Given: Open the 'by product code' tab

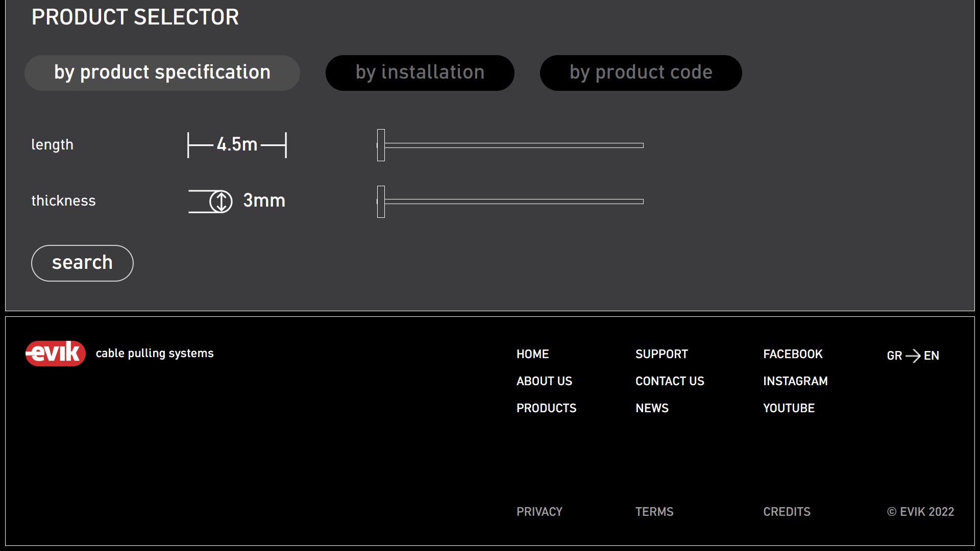Looking at the screenshot, I should point(641,73).
